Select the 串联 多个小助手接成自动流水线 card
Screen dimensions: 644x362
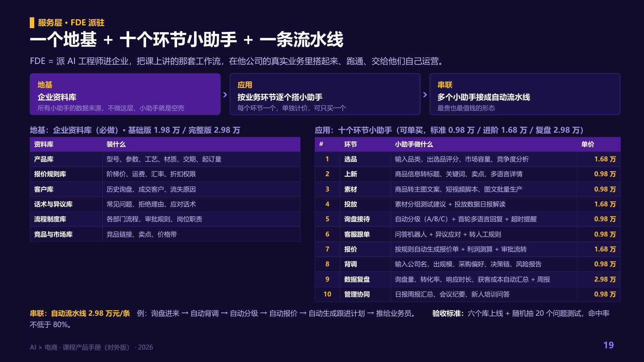coord(525,94)
